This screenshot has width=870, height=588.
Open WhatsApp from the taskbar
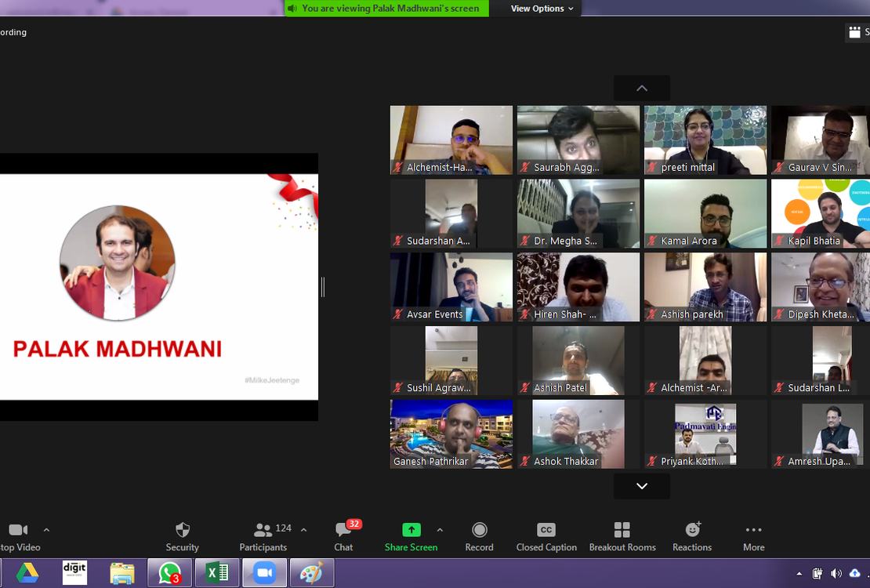coord(169,573)
